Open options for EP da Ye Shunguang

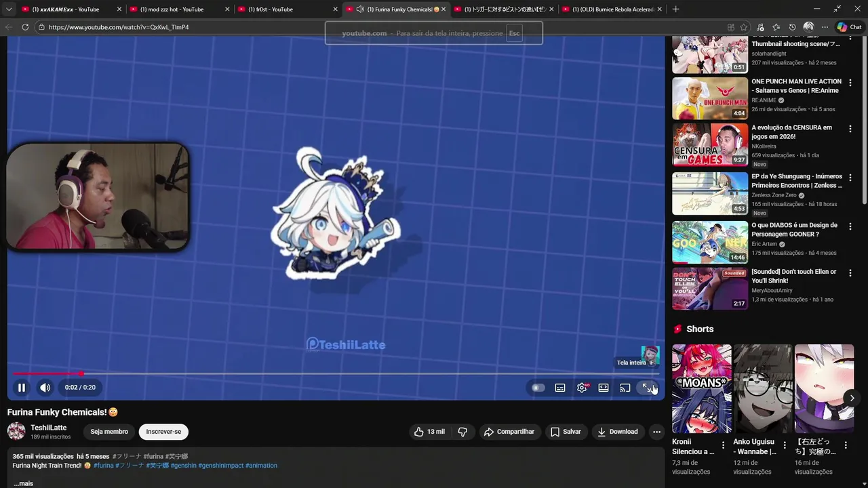click(850, 178)
